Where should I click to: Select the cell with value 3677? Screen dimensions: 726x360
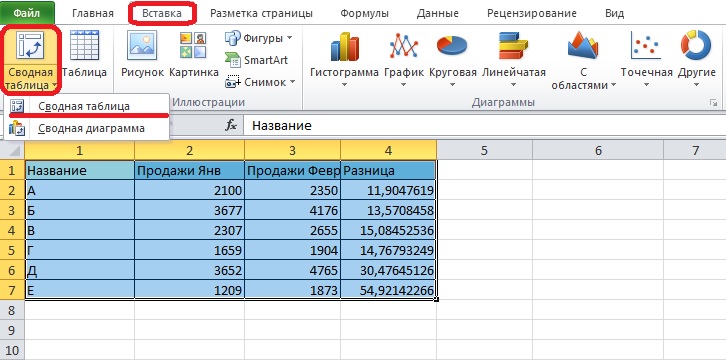[x=189, y=210]
